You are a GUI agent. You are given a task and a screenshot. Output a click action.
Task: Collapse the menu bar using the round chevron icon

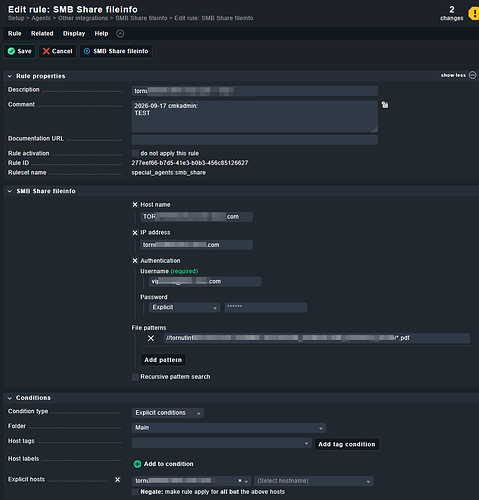click(x=120, y=33)
